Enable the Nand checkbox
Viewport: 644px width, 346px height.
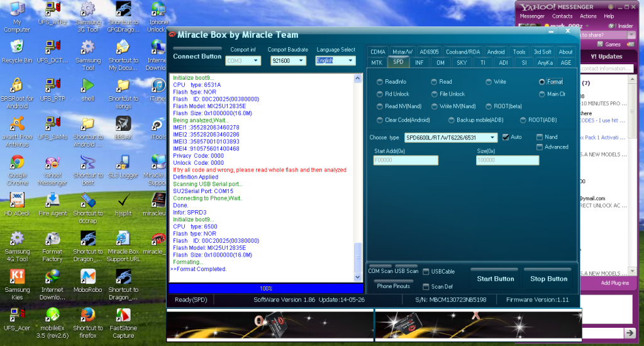point(540,137)
